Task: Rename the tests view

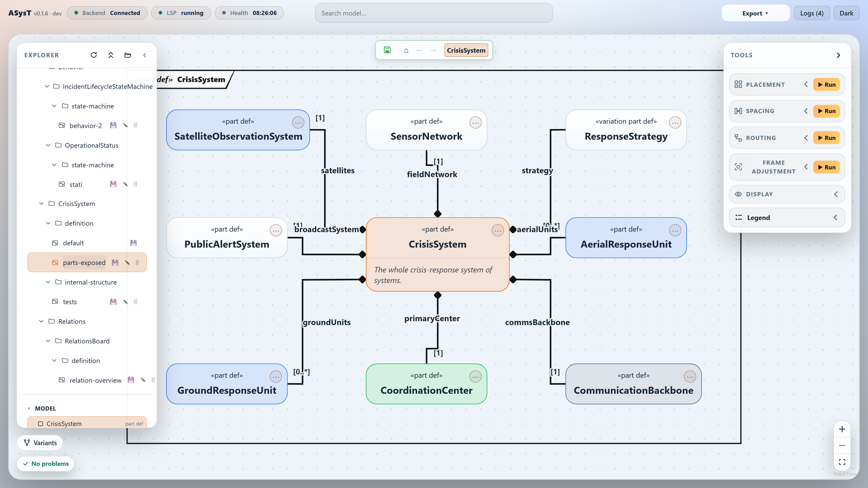Action: [x=125, y=302]
